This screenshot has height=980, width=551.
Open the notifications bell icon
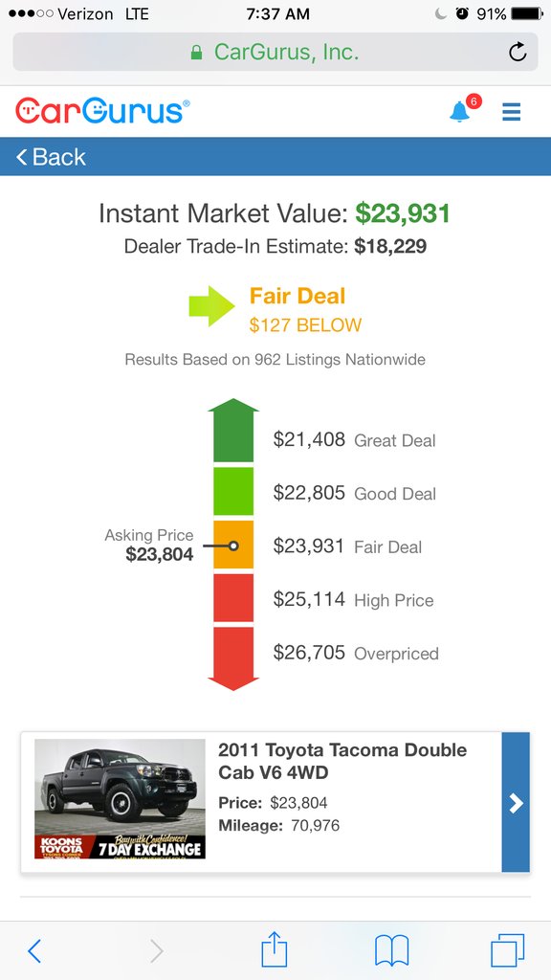pos(460,111)
